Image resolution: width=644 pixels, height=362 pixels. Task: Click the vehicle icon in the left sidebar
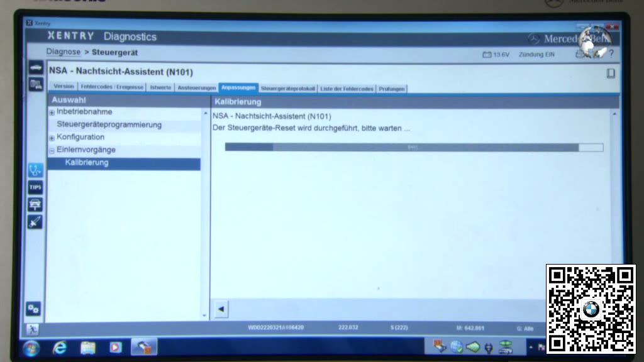coord(36,67)
